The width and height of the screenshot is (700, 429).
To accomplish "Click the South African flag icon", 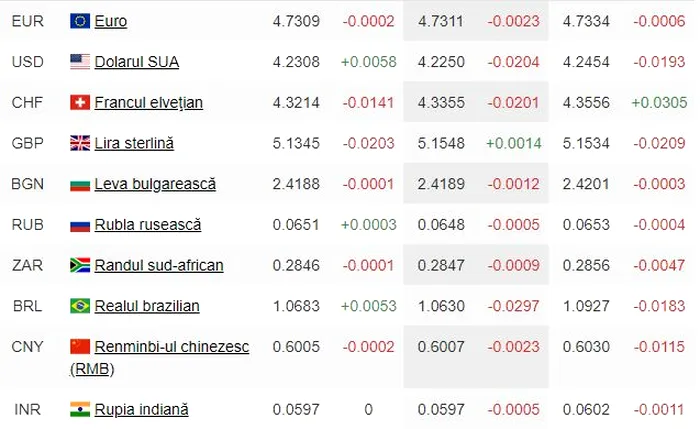I will (x=80, y=266).
